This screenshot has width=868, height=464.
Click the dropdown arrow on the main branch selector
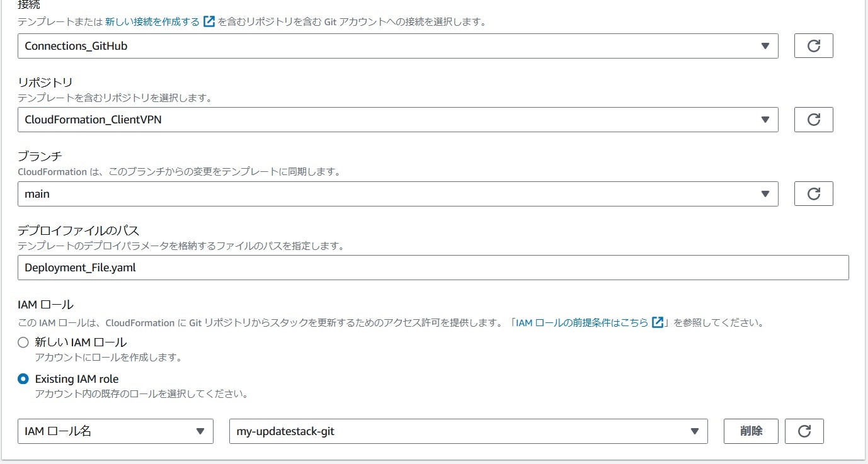tap(765, 193)
